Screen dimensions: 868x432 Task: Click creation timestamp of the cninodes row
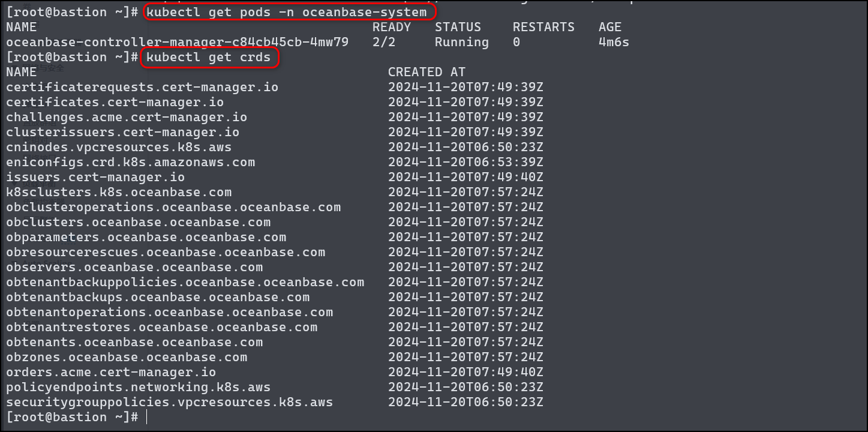pos(465,147)
